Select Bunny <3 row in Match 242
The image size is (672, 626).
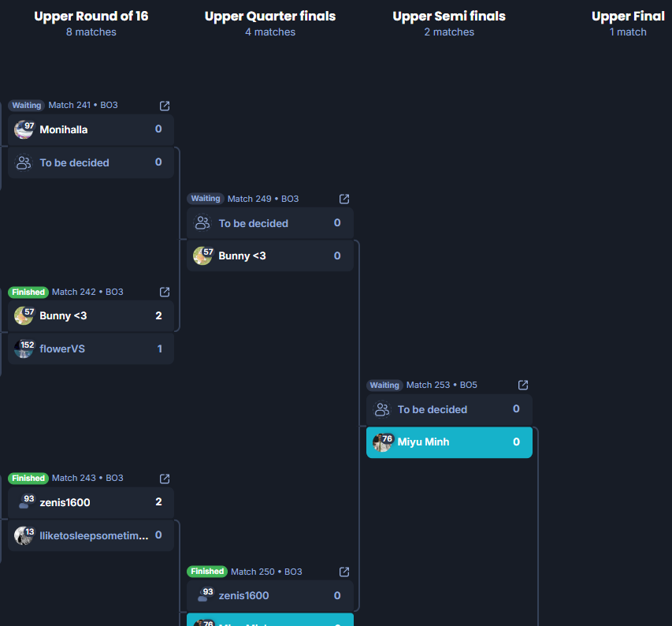coord(91,316)
